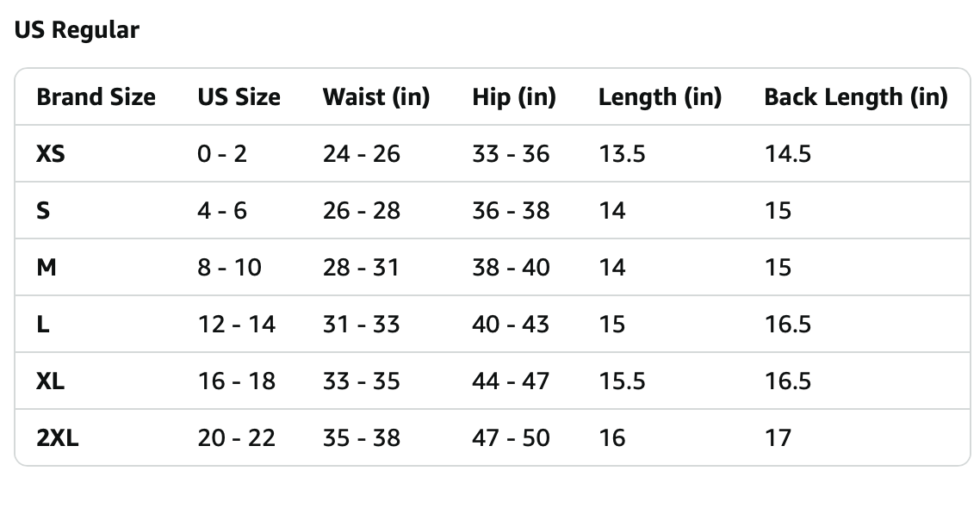Select the M brand size cell
Viewport: 980px width, 508px height.
[x=47, y=268]
